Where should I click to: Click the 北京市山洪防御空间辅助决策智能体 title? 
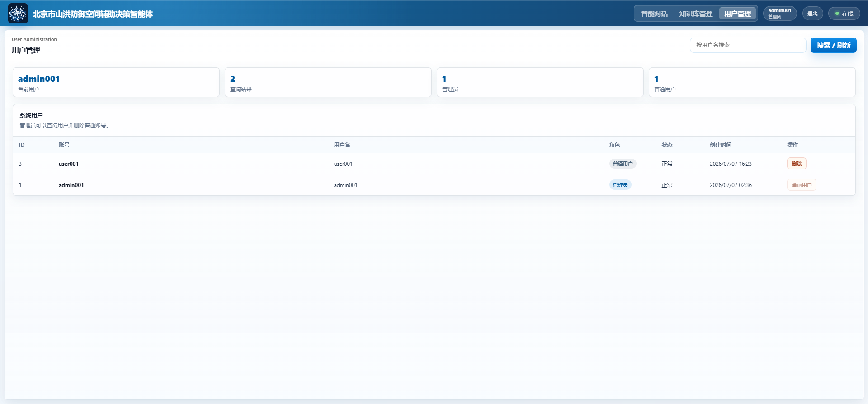click(x=93, y=14)
